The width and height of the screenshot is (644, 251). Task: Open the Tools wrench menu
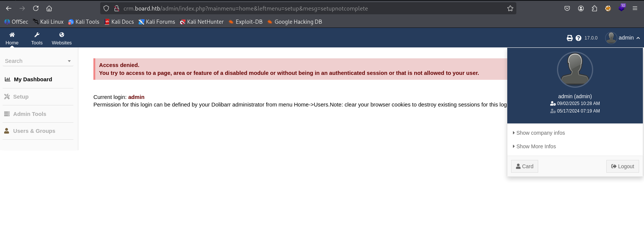click(37, 38)
